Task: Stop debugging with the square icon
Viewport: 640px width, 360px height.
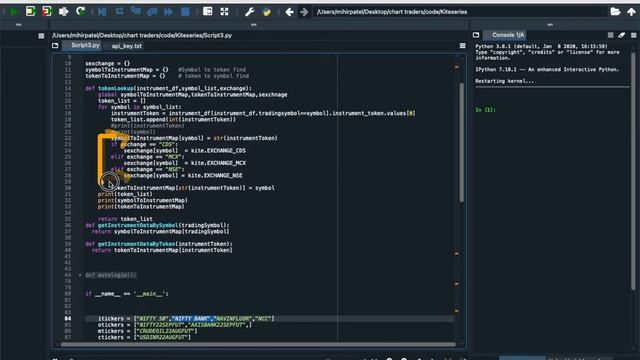Action: coord(185,11)
